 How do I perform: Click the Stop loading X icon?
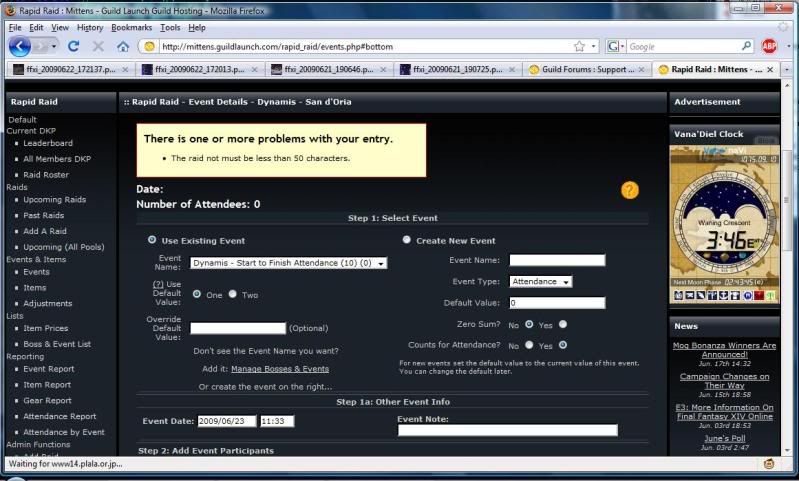pos(98,46)
